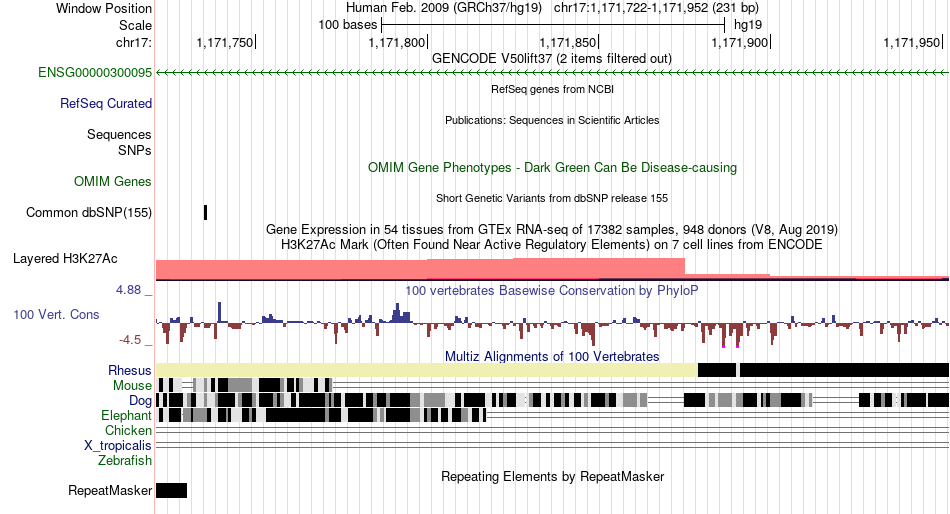Image resolution: width=950 pixels, height=514 pixels.
Task: Click the 100 Vert. Cons track label
Action: [x=56, y=315]
